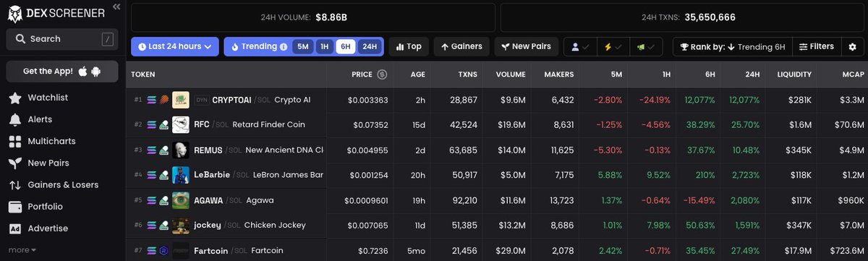This screenshot has height=261, width=868.
Task: Click the LeBarbie token avatar image
Action: tap(181, 176)
